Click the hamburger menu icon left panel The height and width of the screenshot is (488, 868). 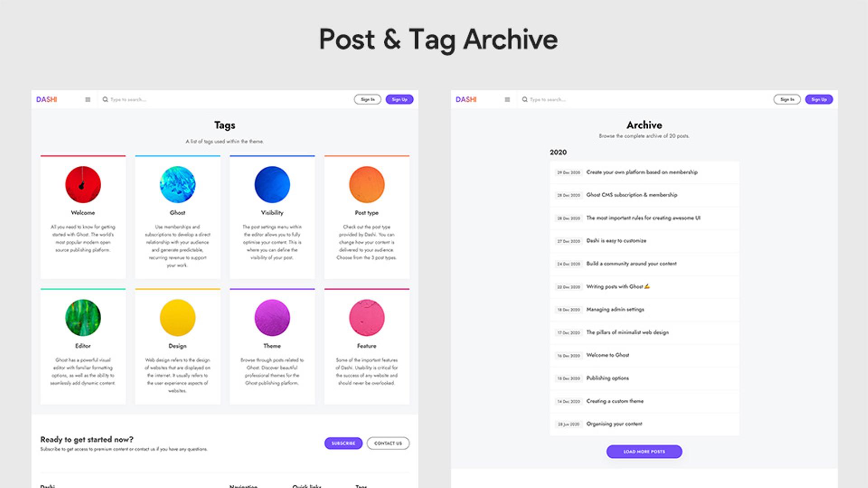tap(88, 99)
